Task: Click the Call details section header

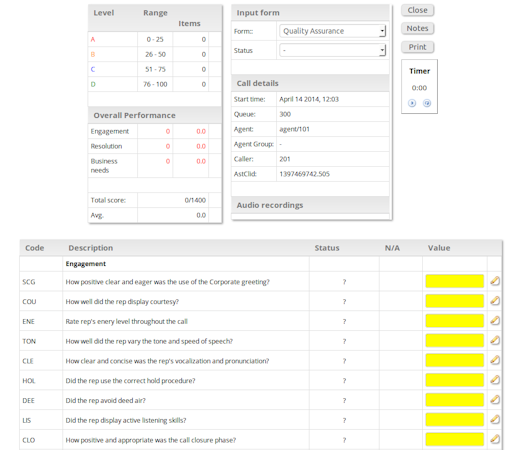Action: click(310, 83)
